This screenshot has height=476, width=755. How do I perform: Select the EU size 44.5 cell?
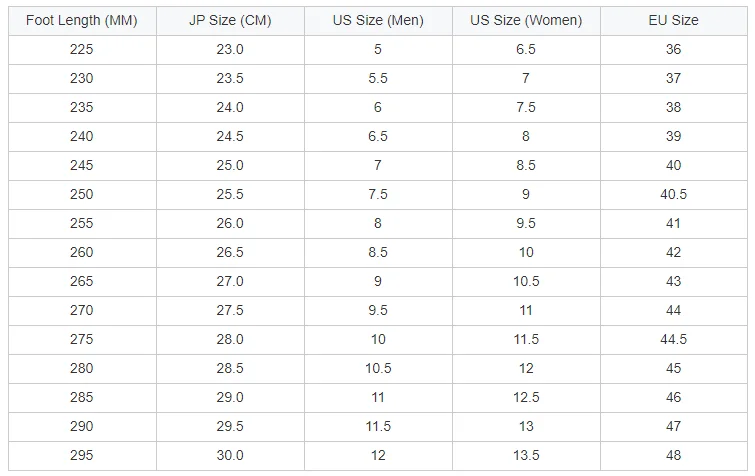[x=674, y=340]
